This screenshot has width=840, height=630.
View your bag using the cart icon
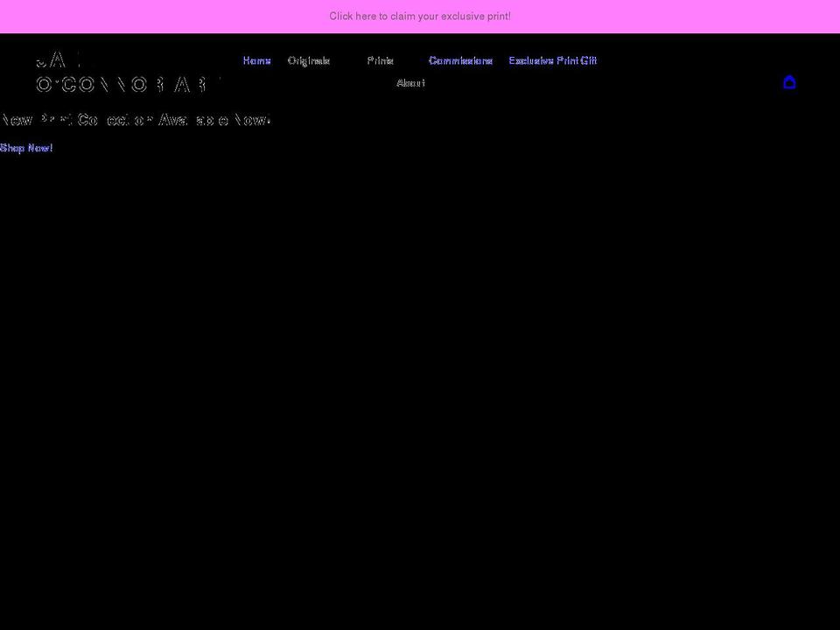(789, 82)
